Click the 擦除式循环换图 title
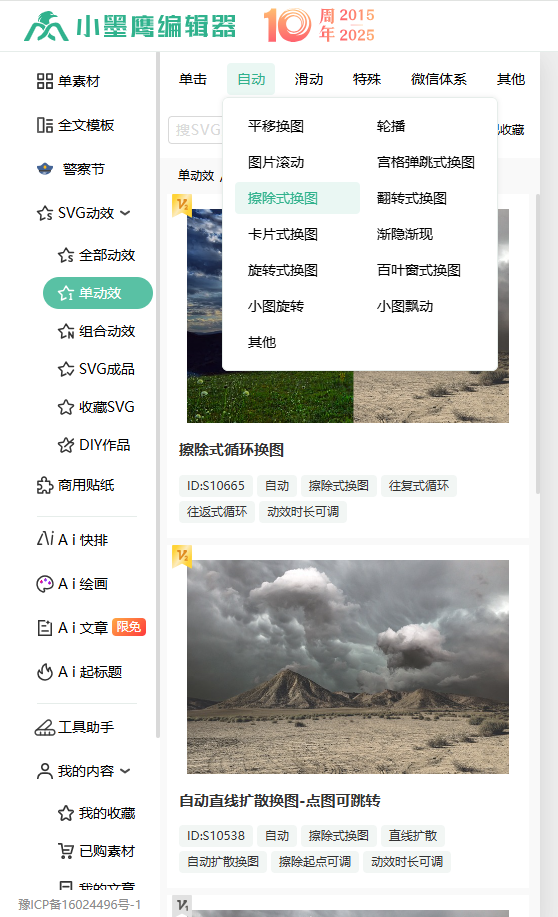The height and width of the screenshot is (917, 558). click(231, 450)
